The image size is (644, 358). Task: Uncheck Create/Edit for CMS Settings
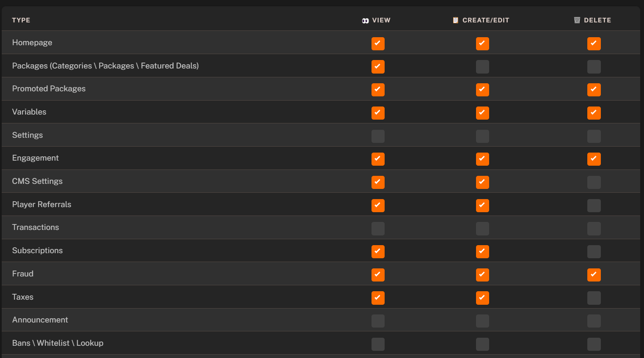coord(482,182)
